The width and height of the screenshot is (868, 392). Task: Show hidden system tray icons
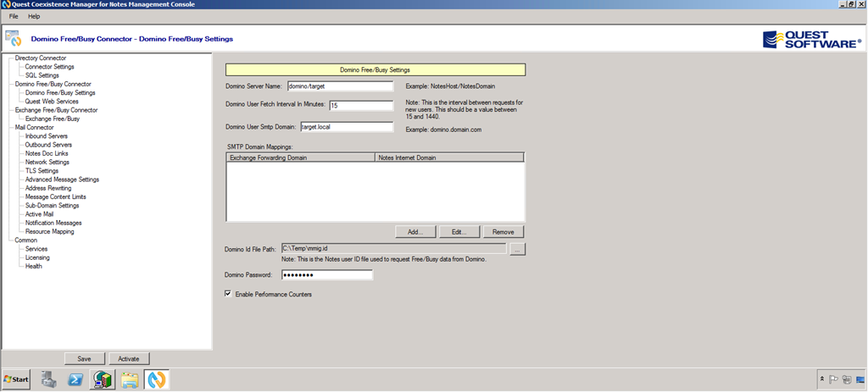click(822, 379)
